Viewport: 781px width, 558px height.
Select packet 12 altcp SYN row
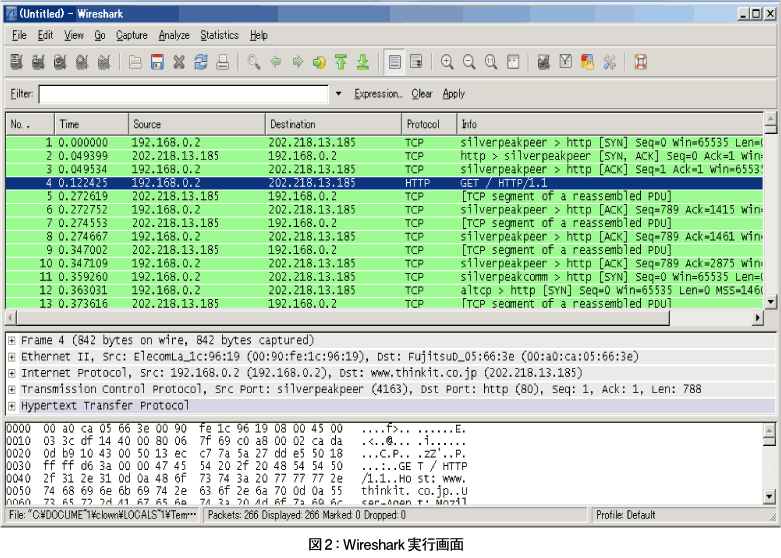click(x=384, y=290)
